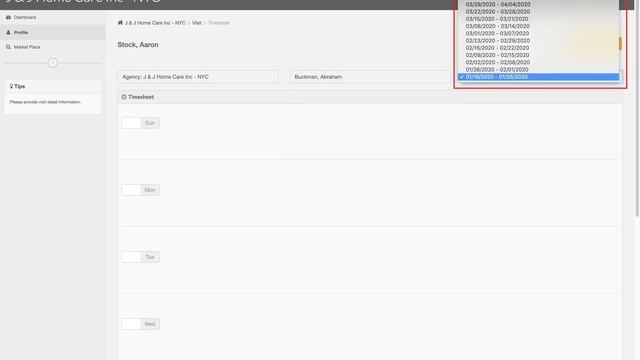Collapse sidebar using the circular toggle
Screen dimensions: 640x360
[x=53, y=63]
